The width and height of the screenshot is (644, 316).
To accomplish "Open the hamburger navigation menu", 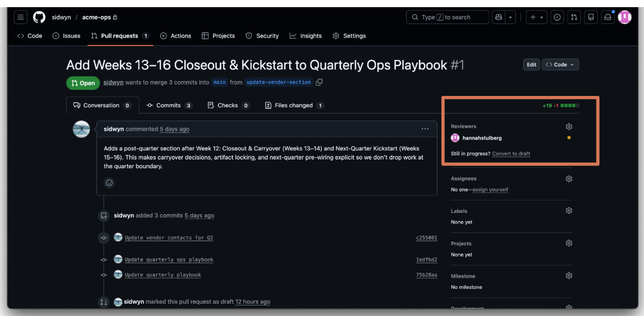I will pyautogui.click(x=21, y=17).
